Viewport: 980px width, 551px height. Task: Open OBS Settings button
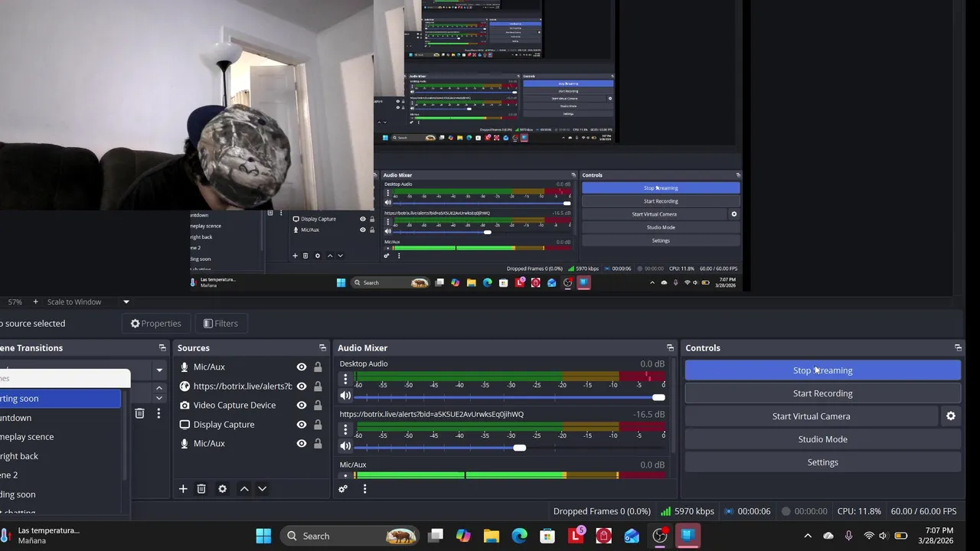(x=823, y=462)
